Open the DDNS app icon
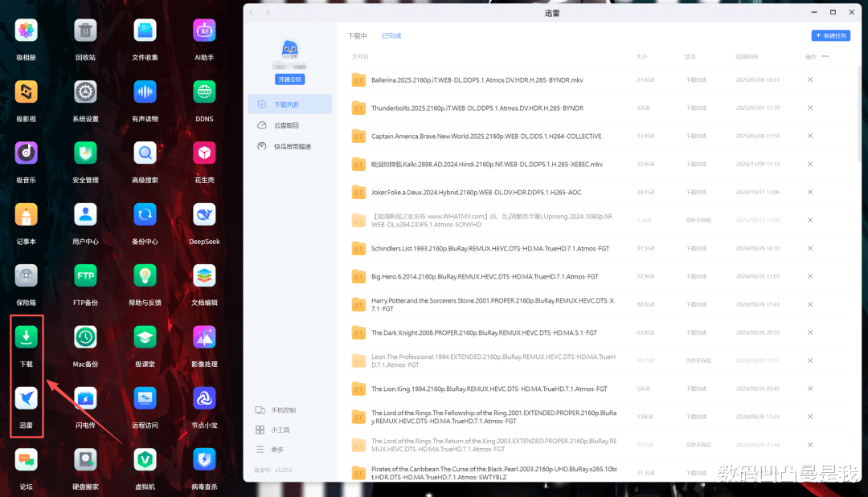Screen dimensions: 868x497 [204, 92]
